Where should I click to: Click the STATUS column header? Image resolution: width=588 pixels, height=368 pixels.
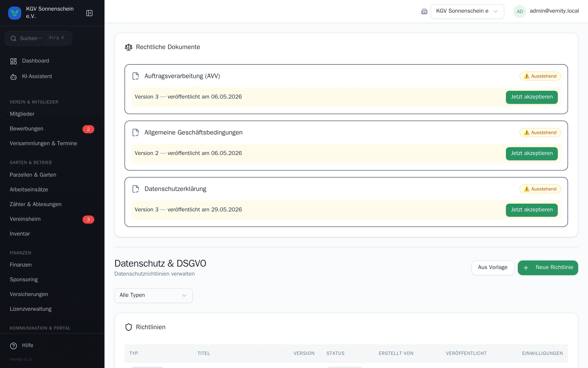click(x=335, y=353)
